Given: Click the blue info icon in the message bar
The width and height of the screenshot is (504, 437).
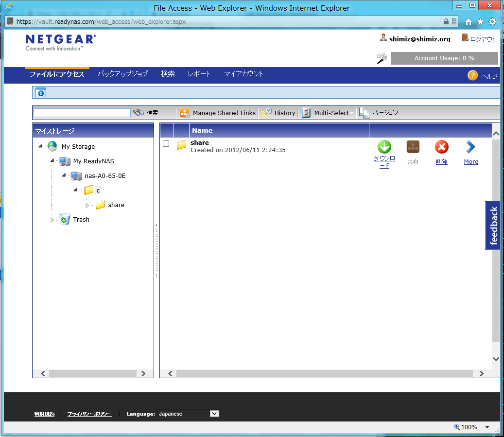Looking at the screenshot, I should pos(41,93).
